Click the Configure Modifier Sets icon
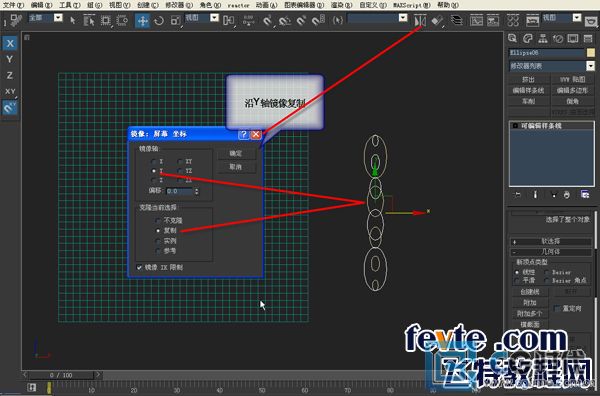 tap(585, 195)
